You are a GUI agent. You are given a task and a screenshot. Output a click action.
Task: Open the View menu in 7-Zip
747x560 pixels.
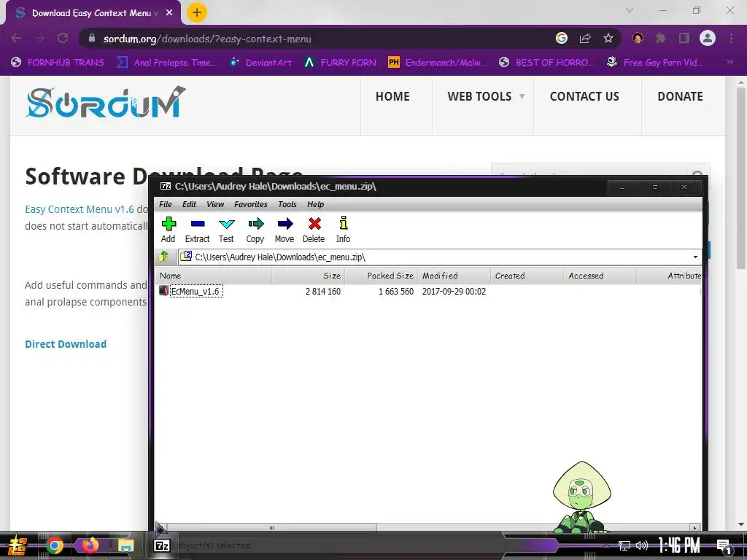point(215,204)
